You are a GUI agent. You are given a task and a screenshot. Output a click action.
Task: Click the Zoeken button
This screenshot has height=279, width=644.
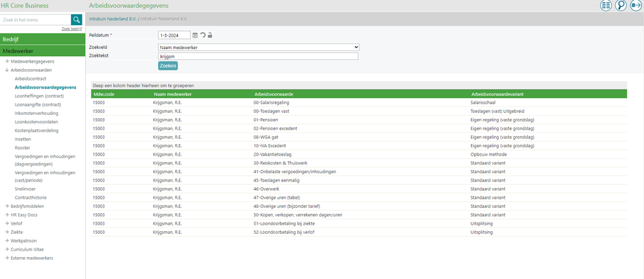pos(168,66)
